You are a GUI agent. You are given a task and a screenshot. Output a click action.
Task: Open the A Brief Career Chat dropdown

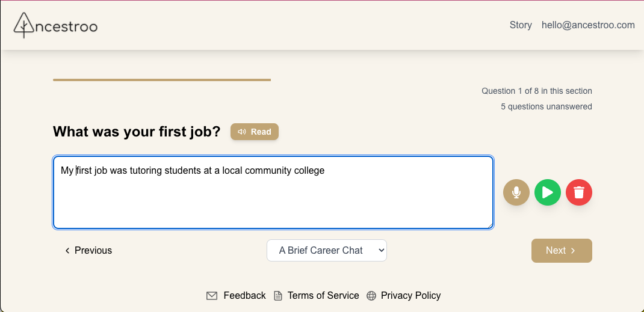(x=327, y=251)
